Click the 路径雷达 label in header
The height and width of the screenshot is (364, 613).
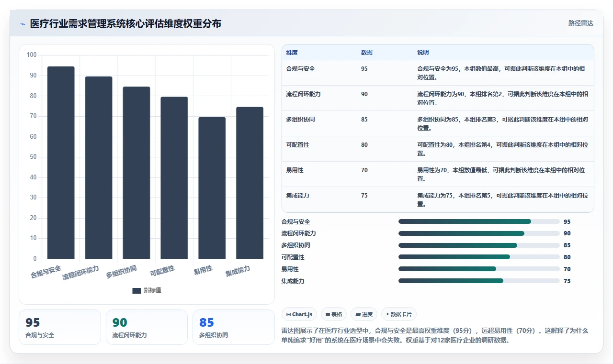pyautogui.click(x=580, y=23)
